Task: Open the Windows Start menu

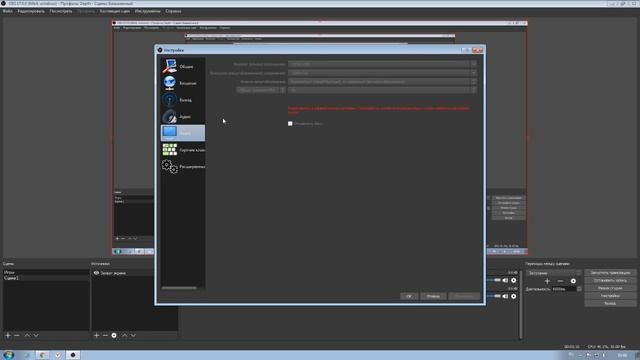Action: click(9, 355)
